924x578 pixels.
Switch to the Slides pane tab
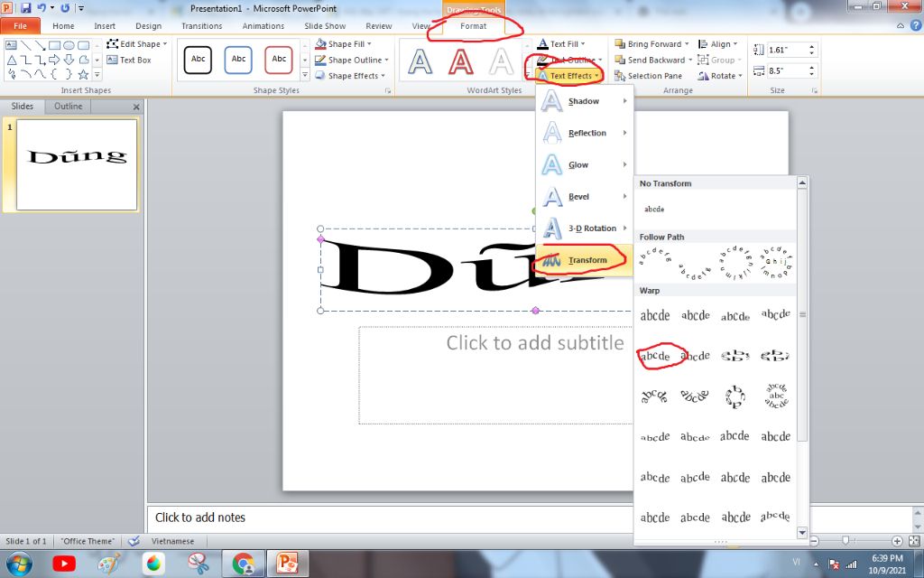(x=23, y=107)
